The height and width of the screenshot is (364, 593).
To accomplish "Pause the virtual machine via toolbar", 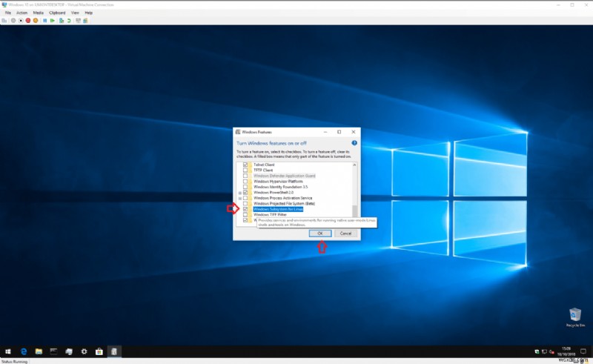I will (45, 21).
